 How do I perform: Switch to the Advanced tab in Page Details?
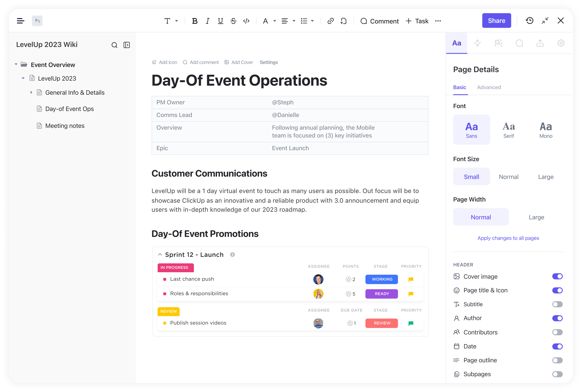coord(489,87)
